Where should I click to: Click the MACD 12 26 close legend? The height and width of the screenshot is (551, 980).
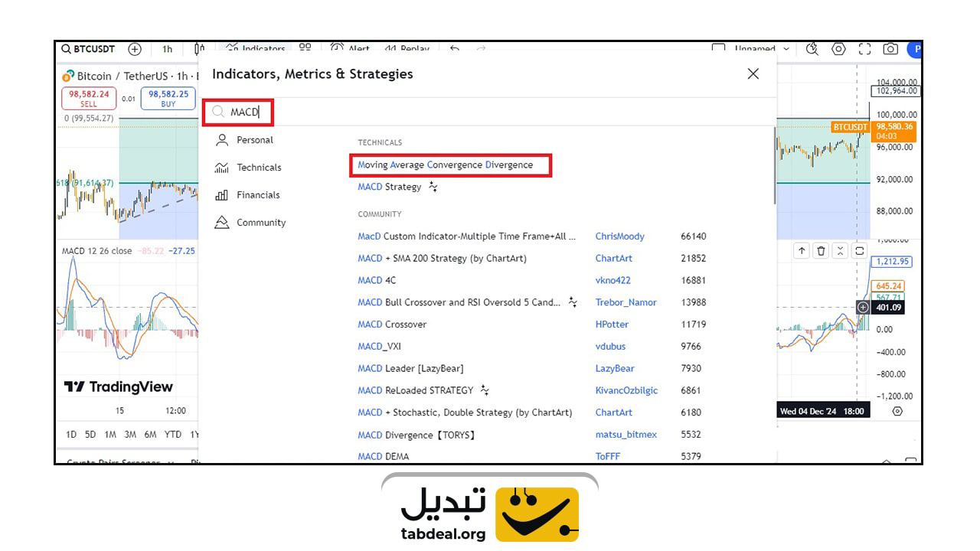[x=97, y=251]
